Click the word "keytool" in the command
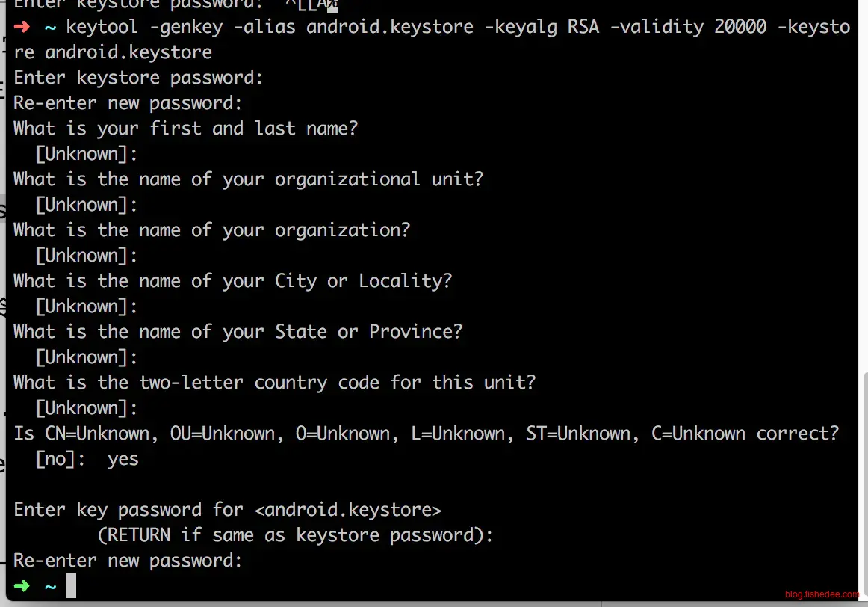This screenshot has height=607, width=868. click(x=102, y=27)
